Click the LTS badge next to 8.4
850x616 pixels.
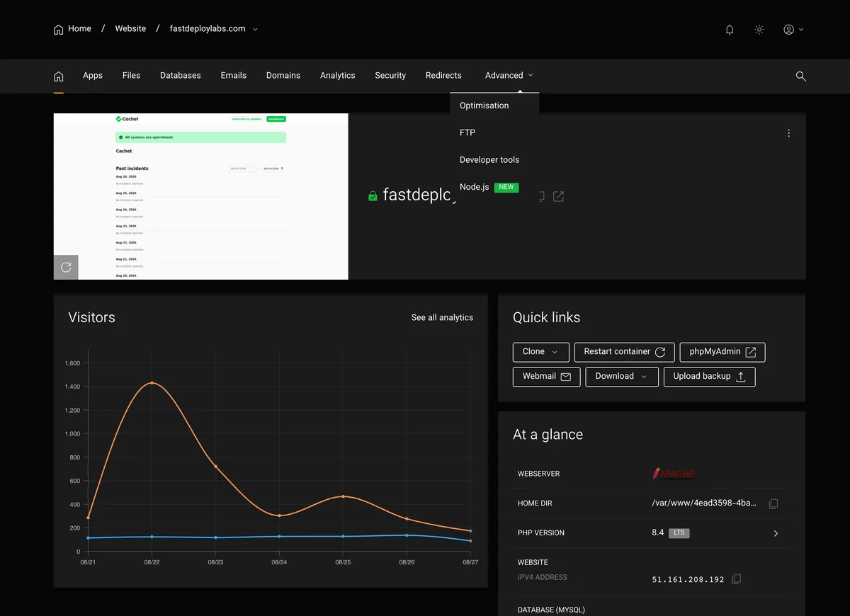point(679,533)
